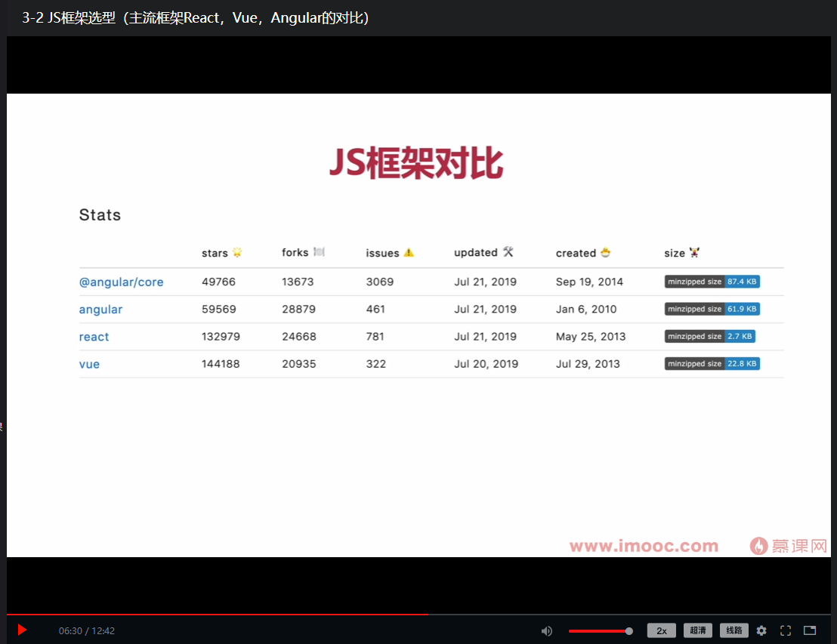Open the @angular/core link
Image resolution: width=837 pixels, height=644 pixels.
[x=121, y=282]
